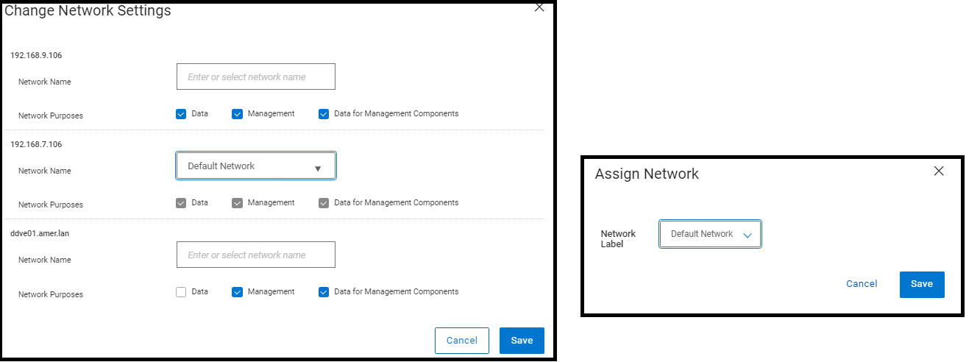Close the Assign Network dialog
This screenshot has height=362, width=980.
pos(938,171)
